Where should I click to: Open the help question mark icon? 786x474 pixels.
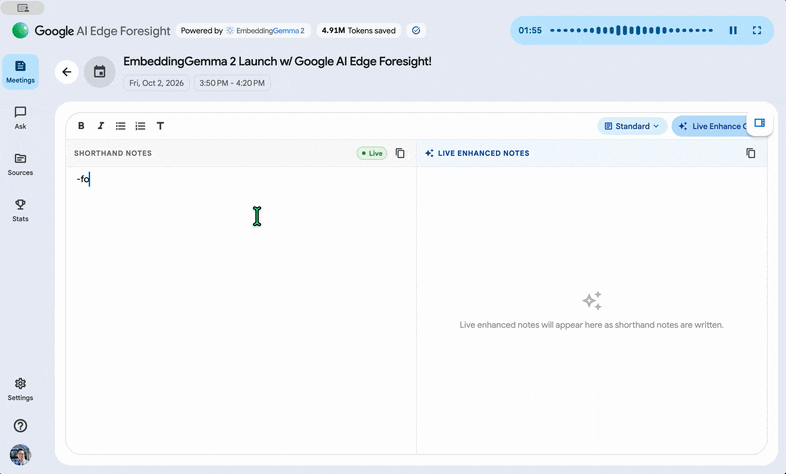point(21,426)
